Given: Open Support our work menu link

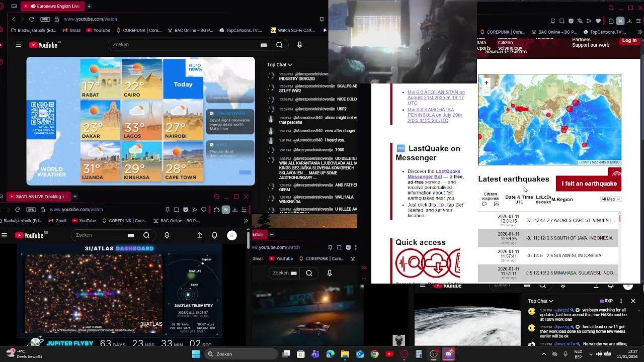Looking at the screenshot, I should (x=591, y=45).
